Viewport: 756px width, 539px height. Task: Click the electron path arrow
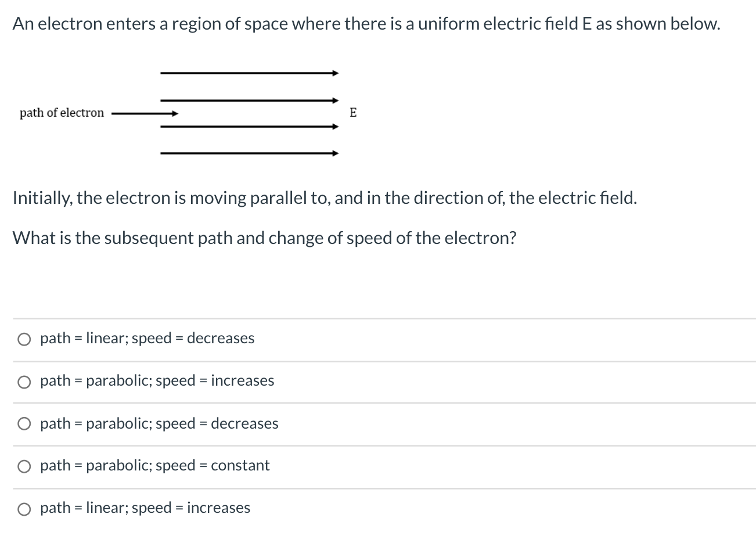pyautogui.click(x=145, y=113)
